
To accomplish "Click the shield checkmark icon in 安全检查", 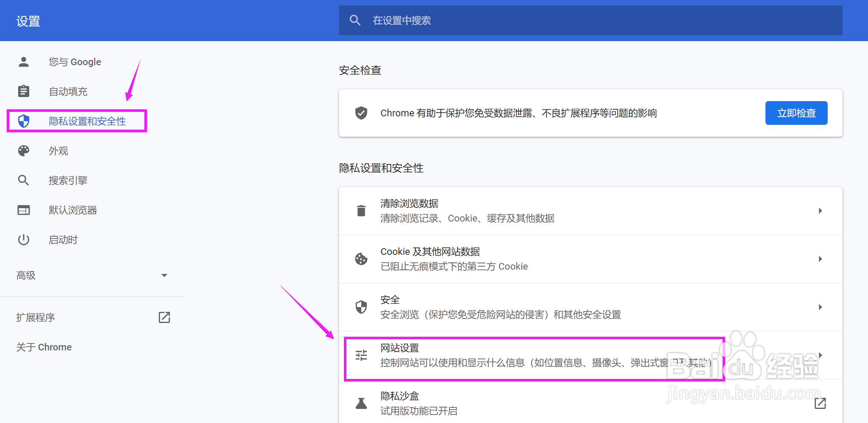I will pos(361,113).
